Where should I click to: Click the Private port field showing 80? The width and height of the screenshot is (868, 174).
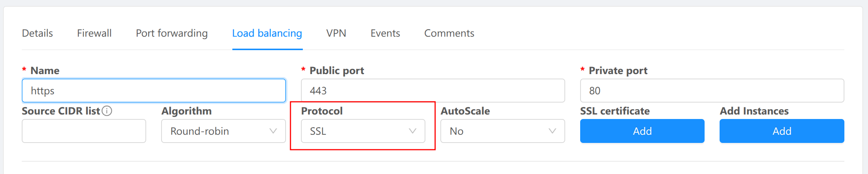point(712,91)
